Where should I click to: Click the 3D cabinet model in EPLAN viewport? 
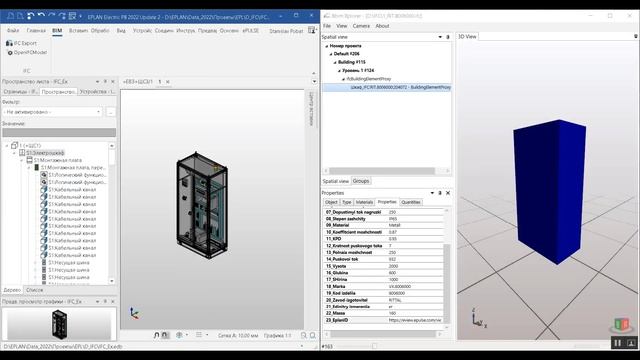[x=202, y=205]
